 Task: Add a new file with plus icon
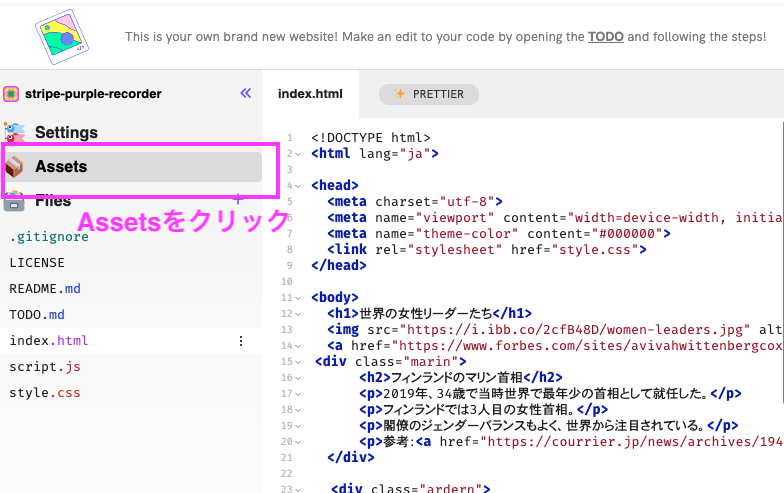coord(238,200)
